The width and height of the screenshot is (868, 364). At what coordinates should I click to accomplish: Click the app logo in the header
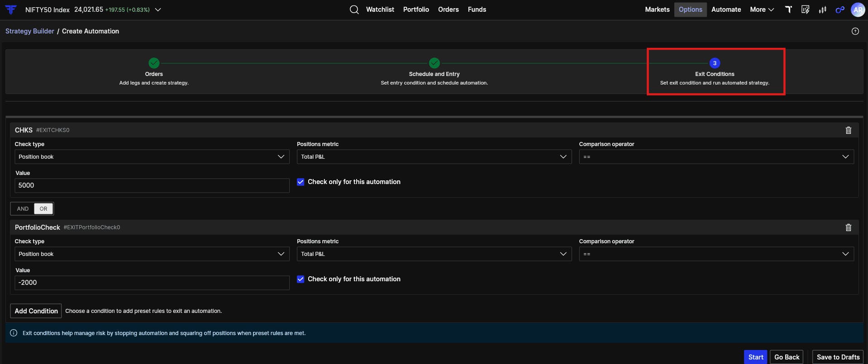pos(11,9)
